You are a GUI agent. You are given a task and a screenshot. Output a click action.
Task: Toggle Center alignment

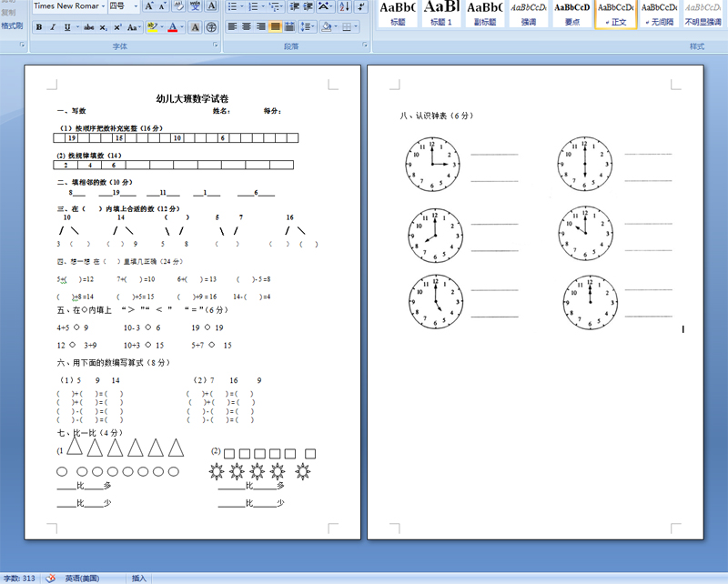click(247, 27)
